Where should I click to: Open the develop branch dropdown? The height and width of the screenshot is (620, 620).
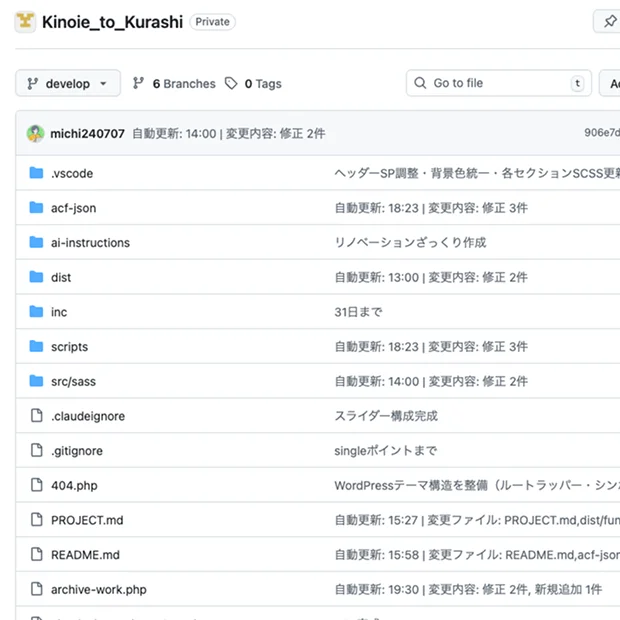(68, 83)
